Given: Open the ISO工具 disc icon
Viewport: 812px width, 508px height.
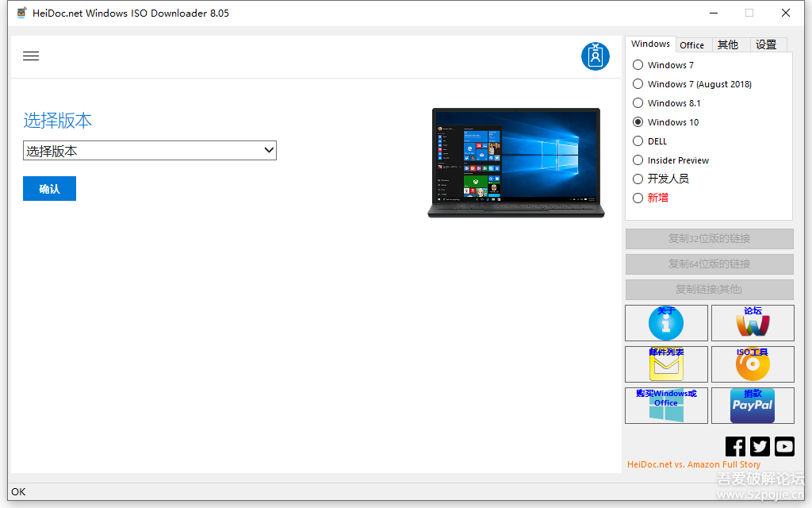Looking at the screenshot, I should point(753,364).
